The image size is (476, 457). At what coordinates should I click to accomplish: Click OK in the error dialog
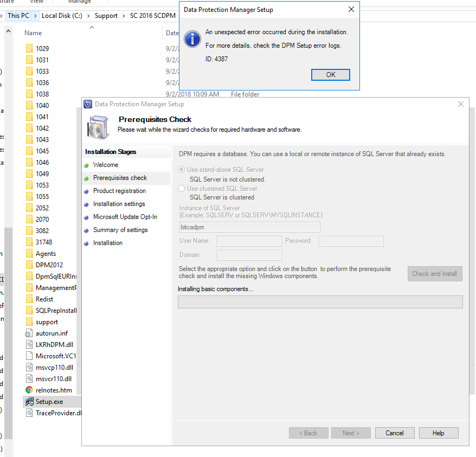pyautogui.click(x=330, y=75)
